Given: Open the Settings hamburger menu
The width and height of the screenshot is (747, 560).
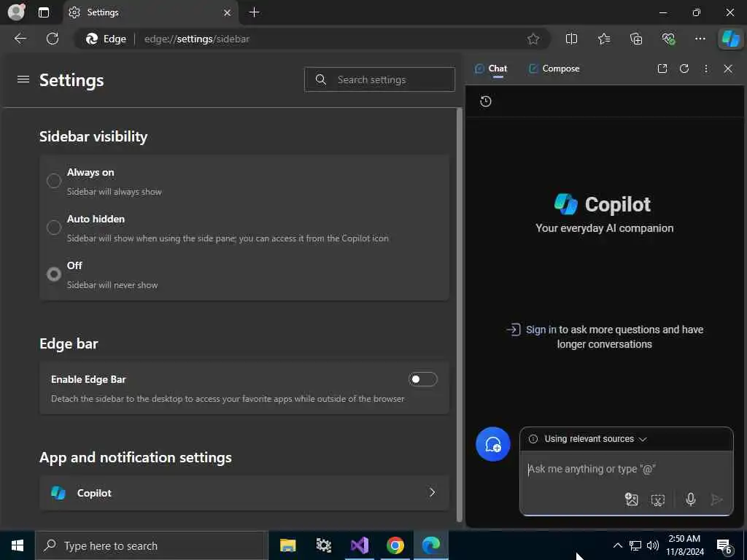Looking at the screenshot, I should (x=23, y=79).
